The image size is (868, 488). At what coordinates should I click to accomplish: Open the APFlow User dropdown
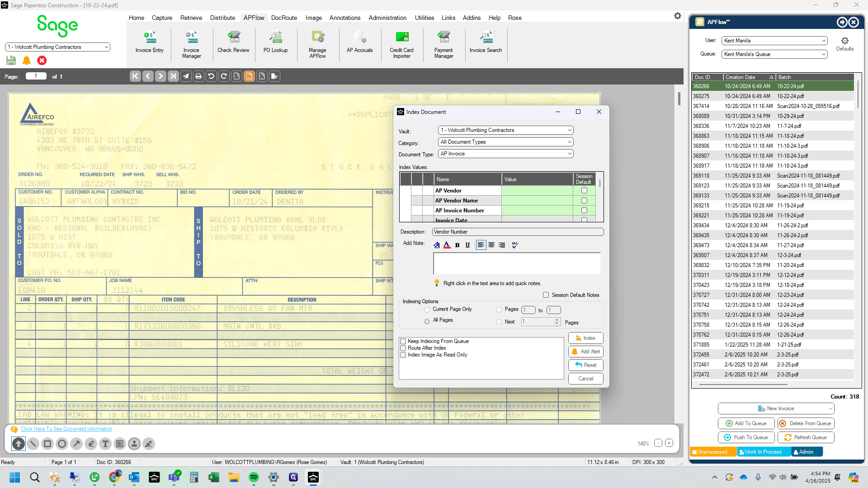(774, 41)
